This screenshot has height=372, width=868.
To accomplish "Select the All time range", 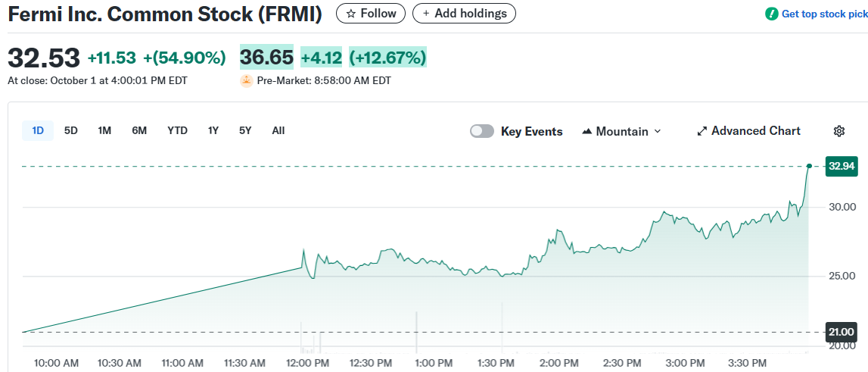I will pyautogui.click(x=278, y=130).
